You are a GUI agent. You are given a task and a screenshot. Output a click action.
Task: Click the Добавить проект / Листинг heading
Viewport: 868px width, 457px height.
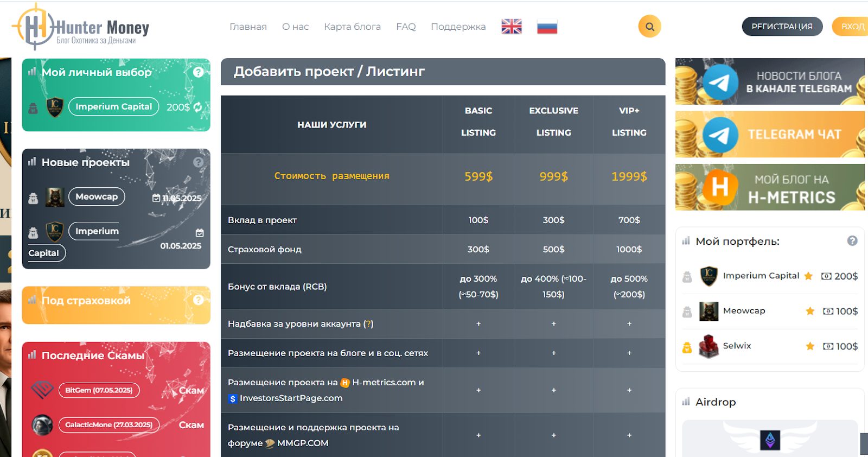click(x=329, y=71)
